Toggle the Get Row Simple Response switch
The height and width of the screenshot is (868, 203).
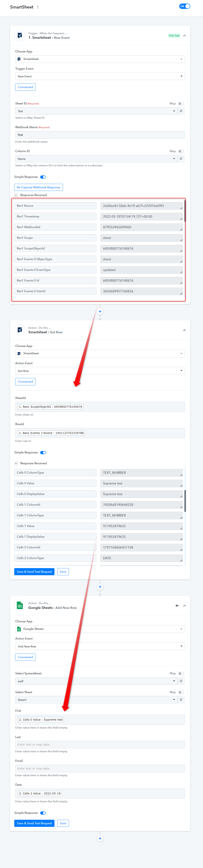[x=43, y=453]
